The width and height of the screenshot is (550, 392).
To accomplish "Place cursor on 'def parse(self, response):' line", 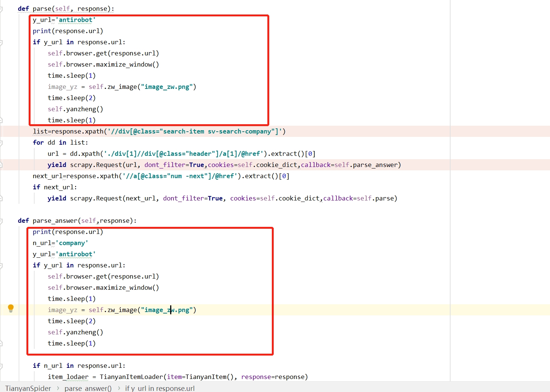I will tap(66, 9).
